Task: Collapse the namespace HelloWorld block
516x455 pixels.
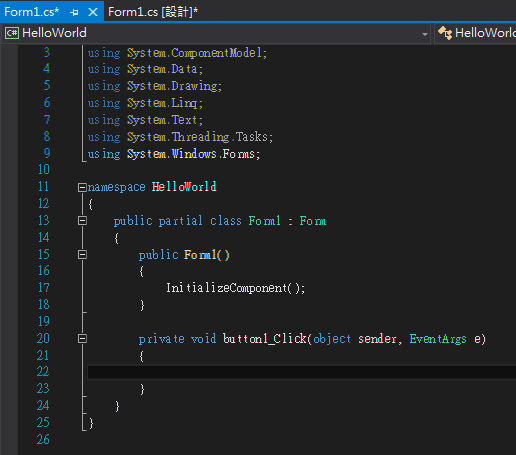Action: 82,187
